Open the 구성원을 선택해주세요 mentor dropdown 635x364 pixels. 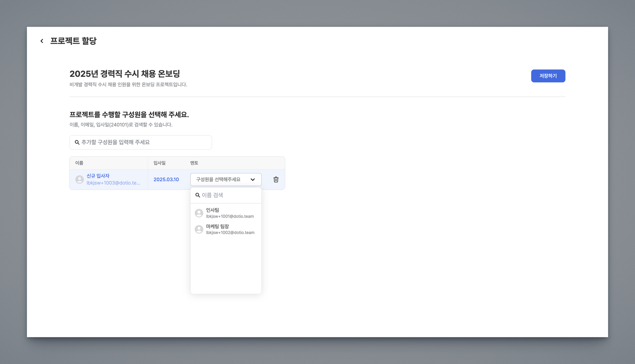226,180
